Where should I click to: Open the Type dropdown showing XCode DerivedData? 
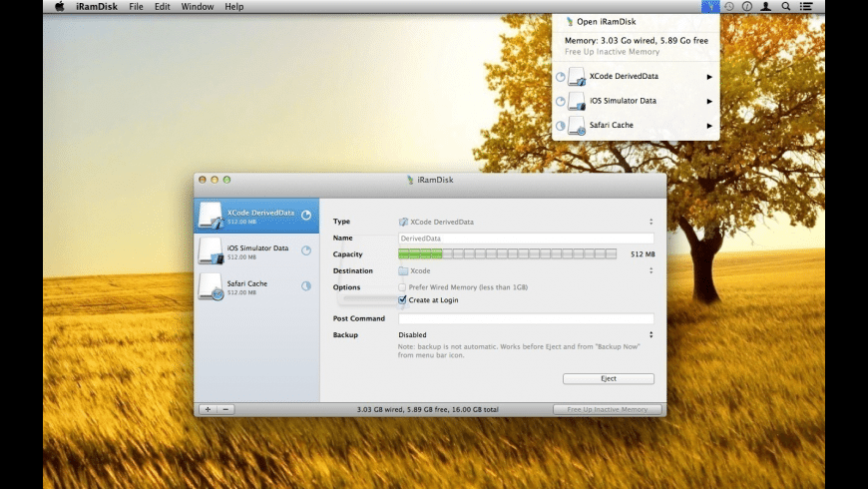pyautogui.click(x=525, y=222)
